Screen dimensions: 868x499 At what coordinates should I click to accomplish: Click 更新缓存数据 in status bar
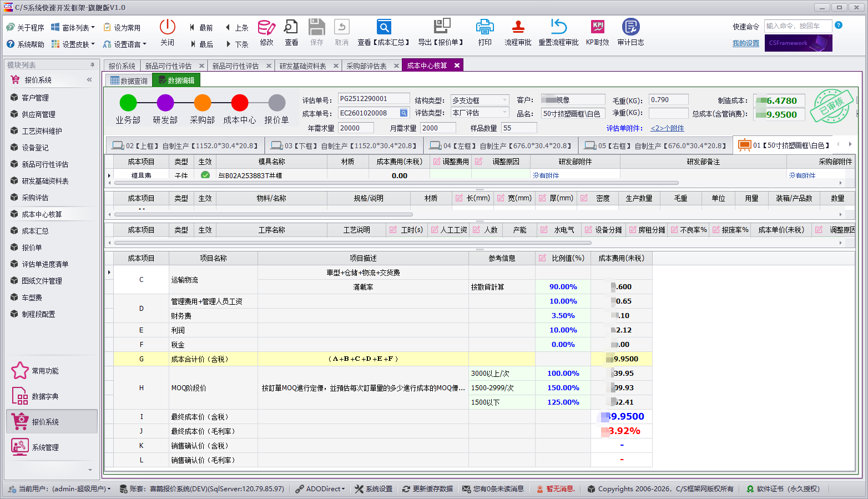(x=427, y=489)
